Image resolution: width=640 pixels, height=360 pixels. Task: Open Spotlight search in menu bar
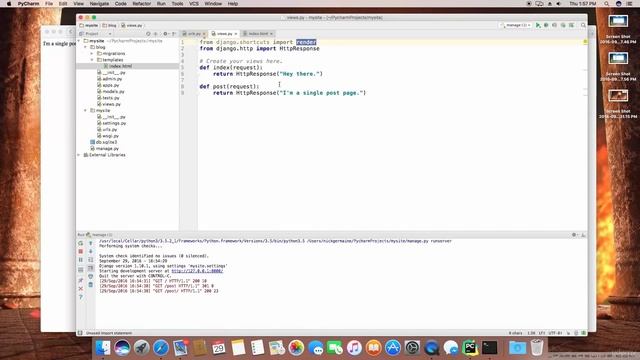click(x=607, y=4)
